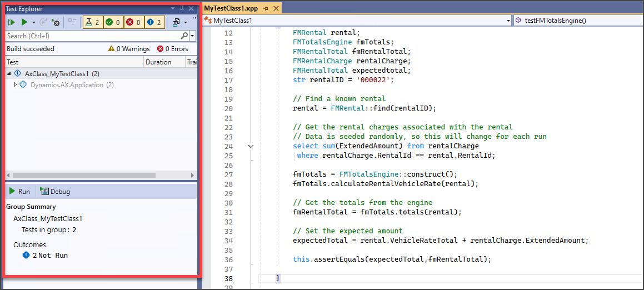Click the magnifier search icon
This screenshot has height=290, width=644.
click(185, 36)
